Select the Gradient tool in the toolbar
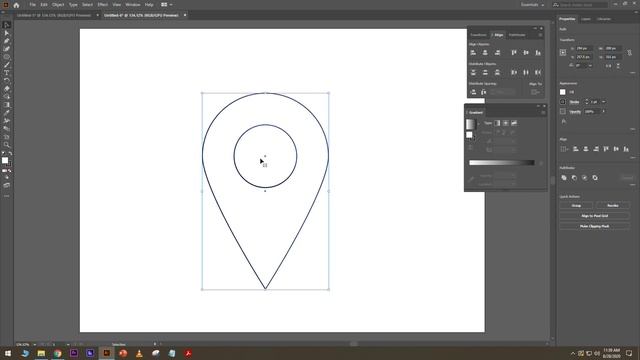 (x=7, y=105)
